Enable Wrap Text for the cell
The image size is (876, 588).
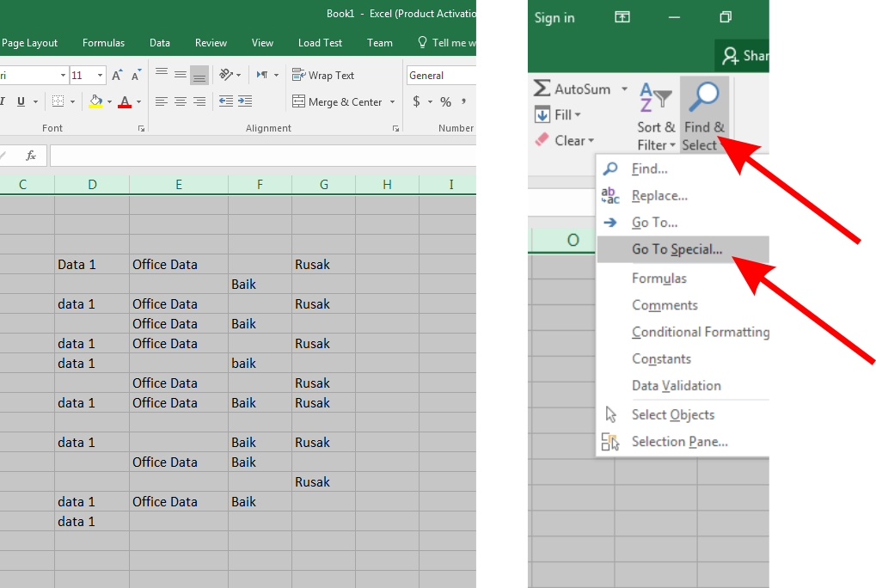click(323, 75)
